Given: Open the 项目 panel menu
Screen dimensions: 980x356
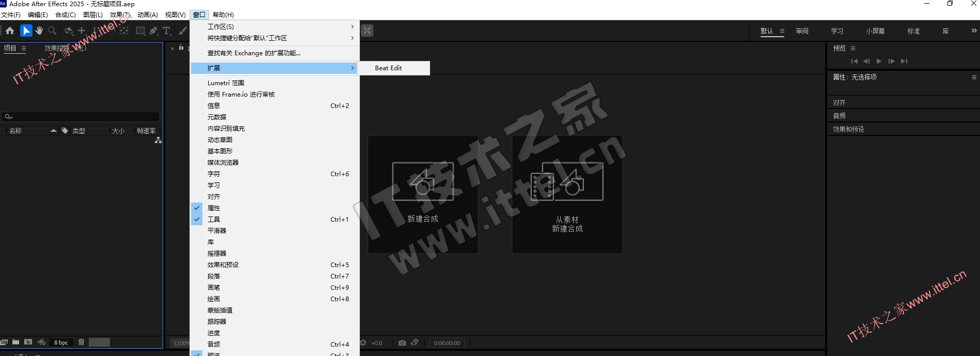Looking at the screenshot, I should [x=23, y=48].
